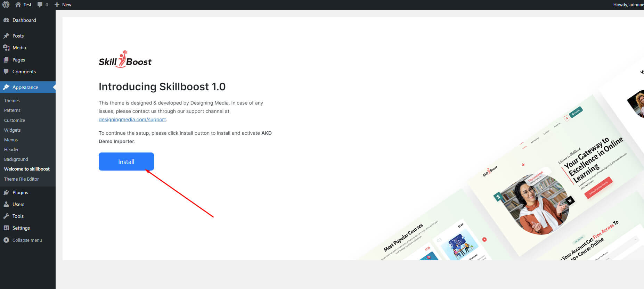This screenshot has height=289, width=644.
Task: Select the Appearance menu item
Action: click(28, 87)
